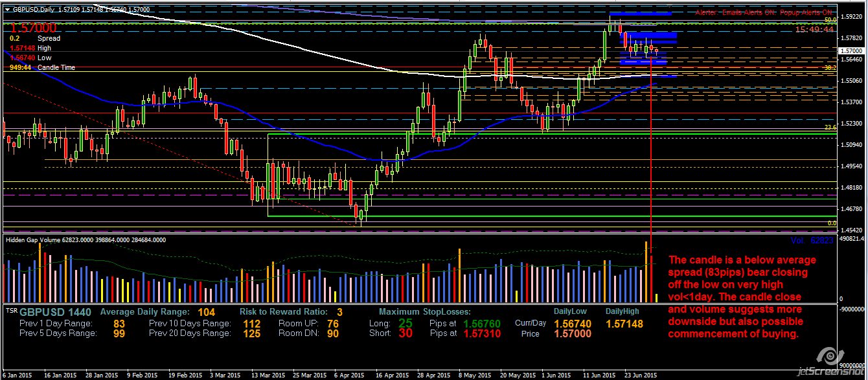Click the 9 Feb 2015 date axis label
The height and width of the screenshot is (380, 868).
pyautogui.click(x=142, y=375)
